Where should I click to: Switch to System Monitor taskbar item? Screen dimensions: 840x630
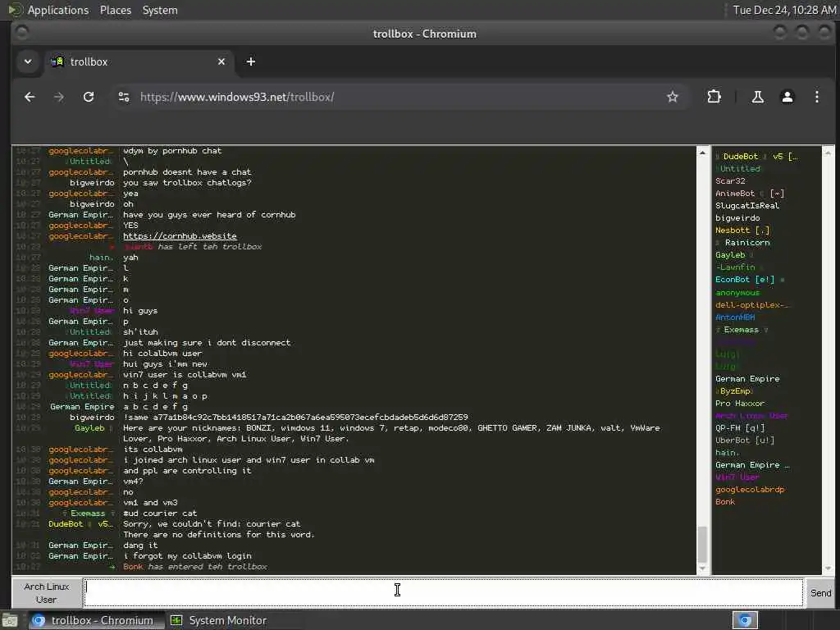coord(218,620)
